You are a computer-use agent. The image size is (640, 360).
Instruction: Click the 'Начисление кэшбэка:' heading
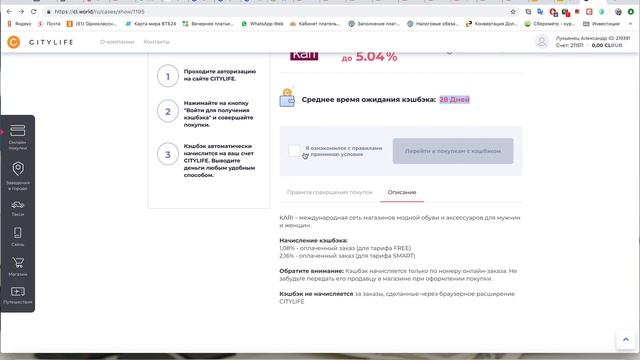pyautogui.click(x=313, y=240)
